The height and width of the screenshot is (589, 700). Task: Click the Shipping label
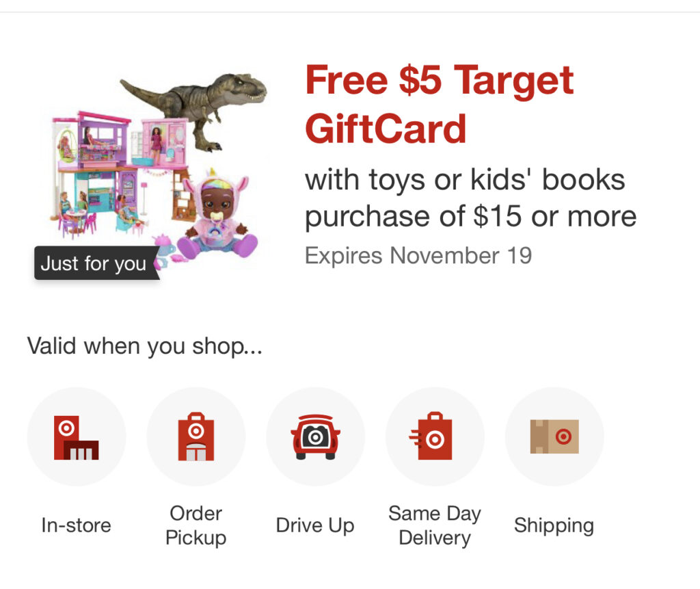(554, 525)
